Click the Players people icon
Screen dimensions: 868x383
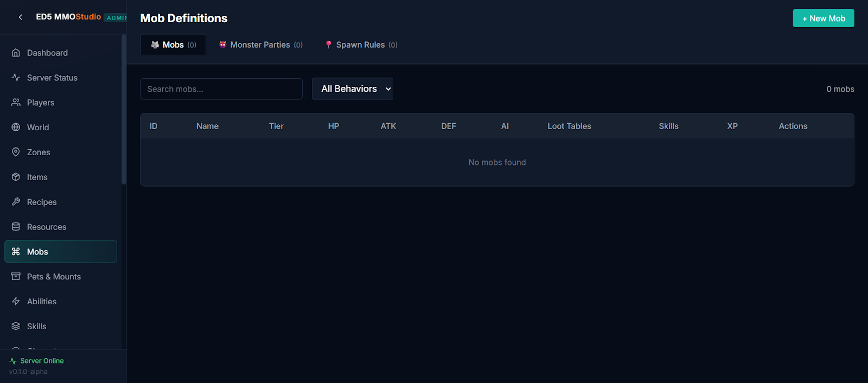pyautogui.click(x=16, y=103)
